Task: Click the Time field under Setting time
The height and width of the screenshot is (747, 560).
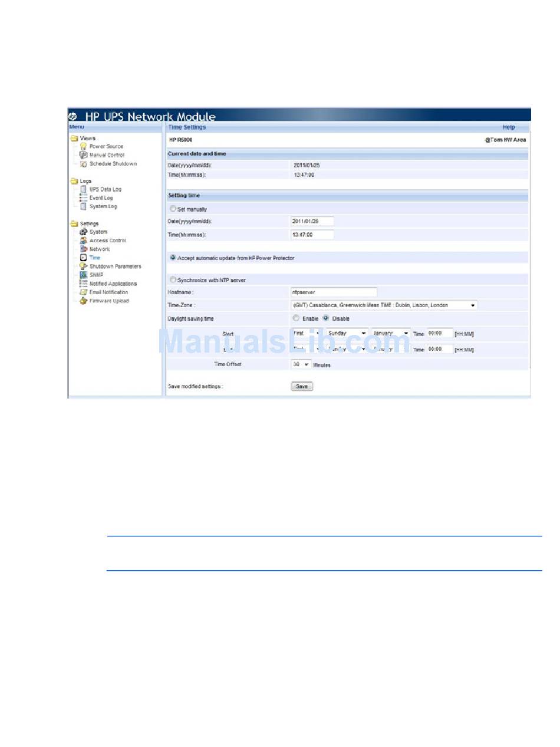Action: [x=312, y=235]
